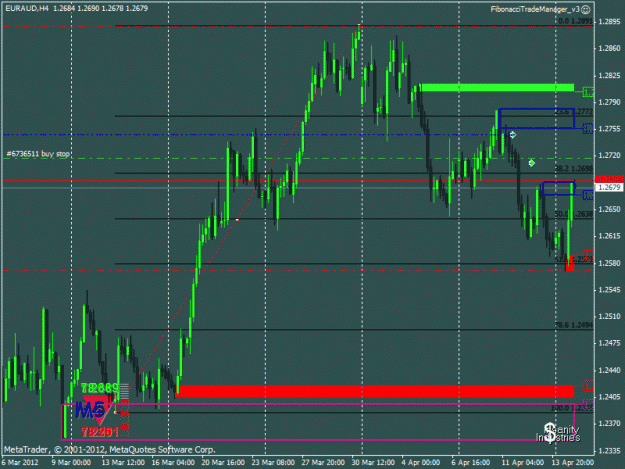625x469 pixels.
Task: Select the 38.2 1.2698 Fibonacci label
Action: (x=574, y=169)
